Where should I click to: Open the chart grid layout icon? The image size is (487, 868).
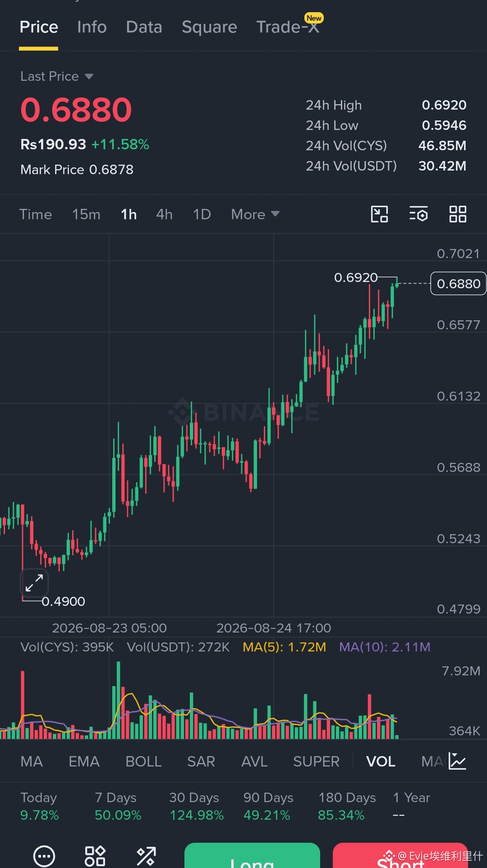(x=458, y=214)
